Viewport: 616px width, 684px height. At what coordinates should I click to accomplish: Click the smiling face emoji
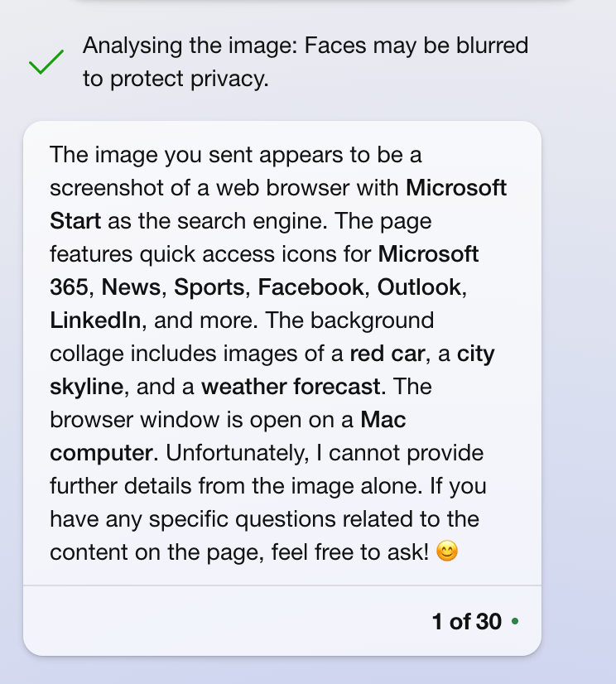click(x=447, y=551)
